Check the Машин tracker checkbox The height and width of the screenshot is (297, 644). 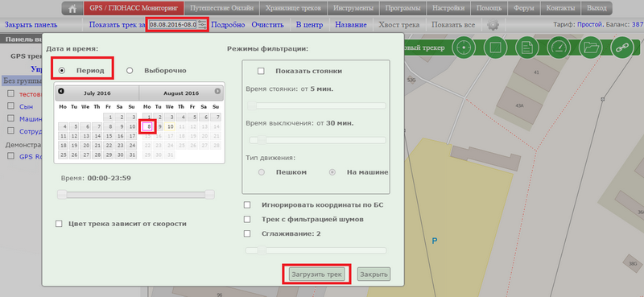[10, 119]
